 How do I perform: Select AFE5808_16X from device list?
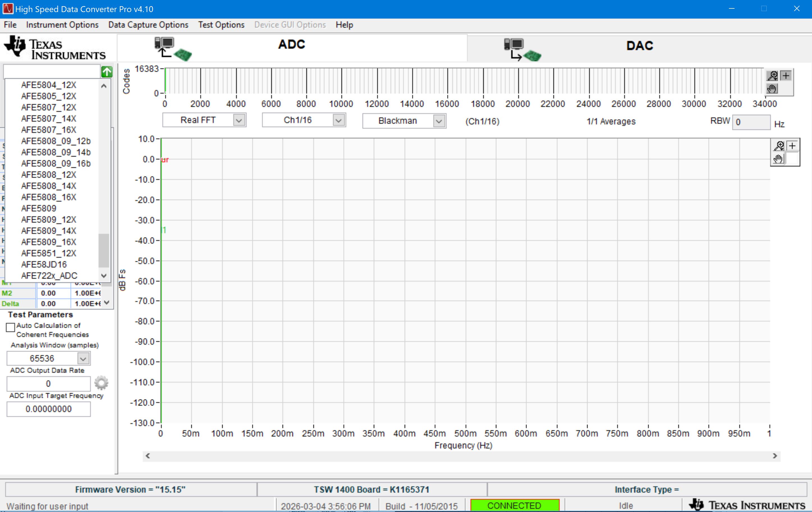click(x=49, y=197)
